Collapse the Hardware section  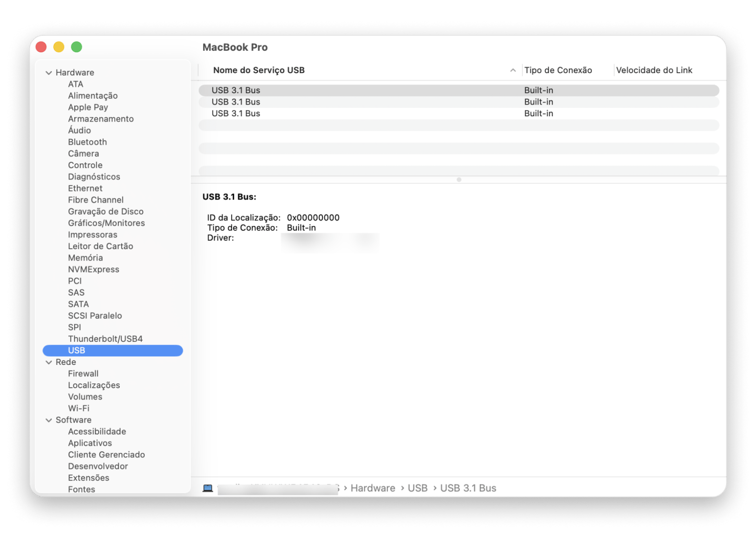point(48,73)
